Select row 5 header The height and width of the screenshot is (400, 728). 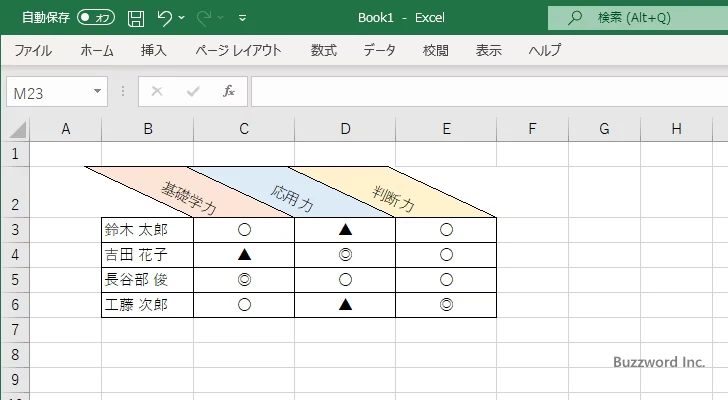pos(15,280)
